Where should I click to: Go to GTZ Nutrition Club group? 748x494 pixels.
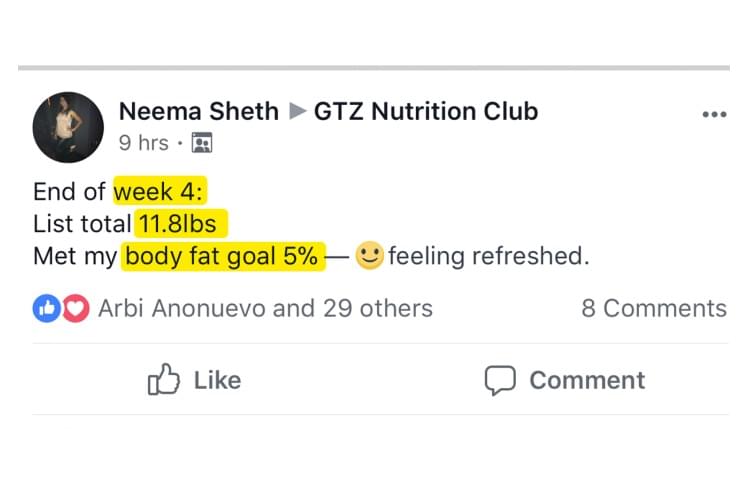pyautogui.click(x=426, y=111)
